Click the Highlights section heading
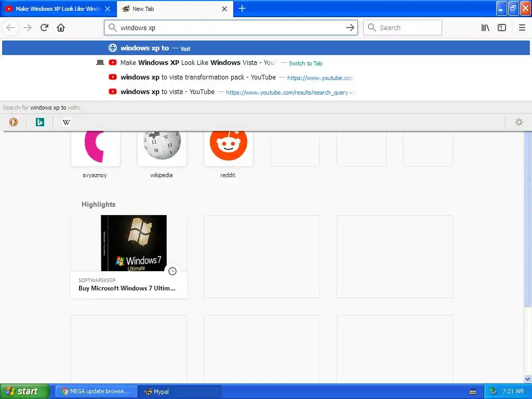This screenshot has width=532, height=399. [x=98, y=204]
